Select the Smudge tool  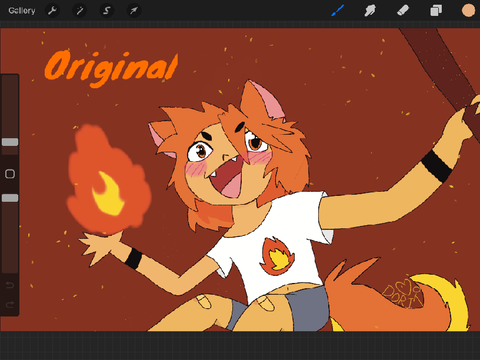click(x=370, y=11)
